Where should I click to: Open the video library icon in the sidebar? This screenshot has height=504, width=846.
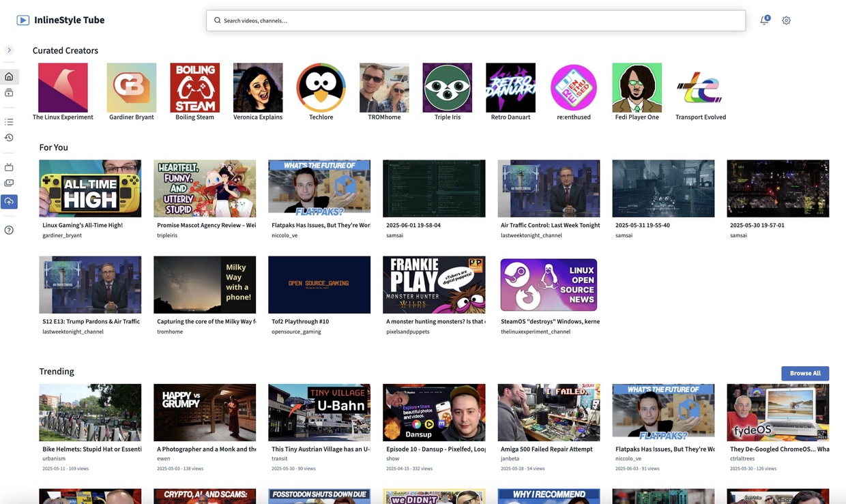(x=9, y=183)
